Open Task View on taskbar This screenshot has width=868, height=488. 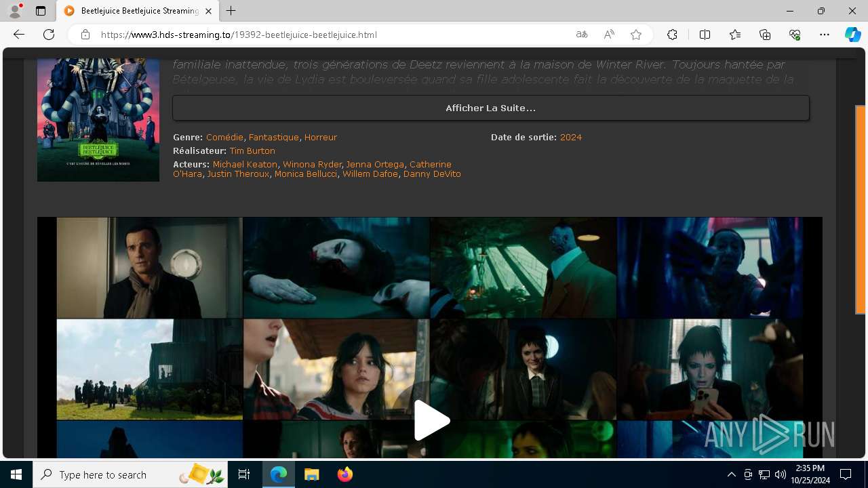pos(244,474)
